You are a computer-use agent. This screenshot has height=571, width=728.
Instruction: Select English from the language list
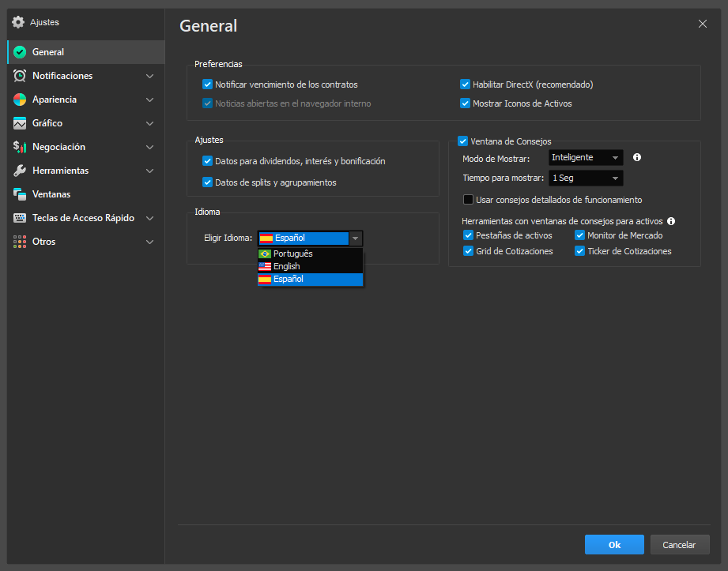286,266
